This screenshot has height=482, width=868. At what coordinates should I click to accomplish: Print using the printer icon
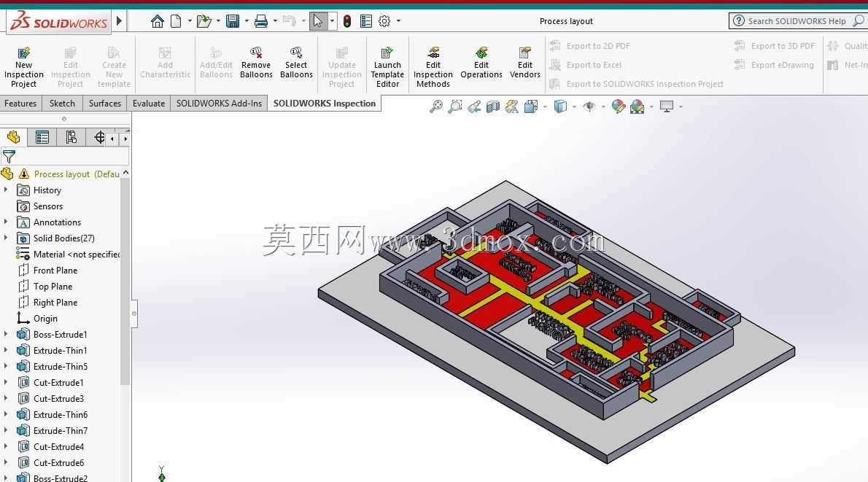[260, 21]
